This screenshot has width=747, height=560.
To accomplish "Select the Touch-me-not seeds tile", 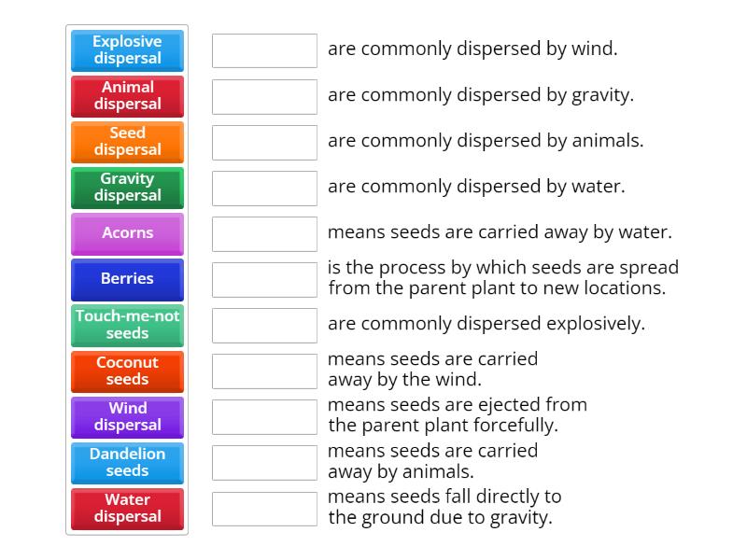I will click(127, 325).
